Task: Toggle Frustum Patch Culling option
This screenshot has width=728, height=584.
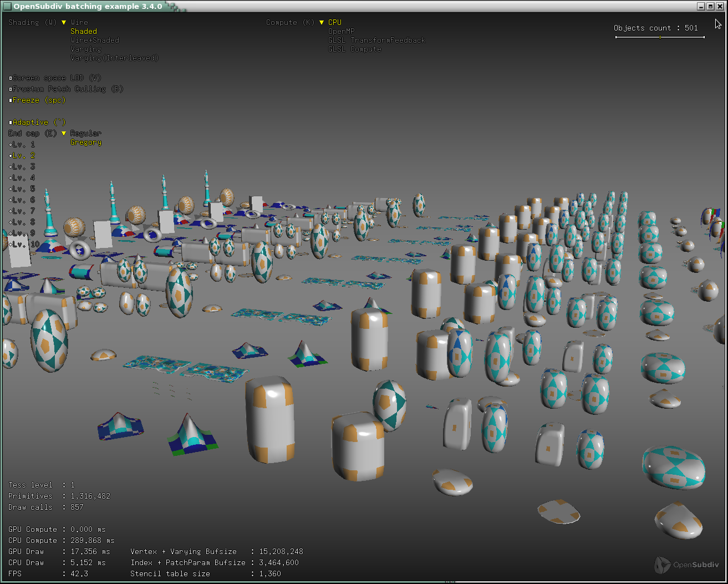Action: (11, 89)
